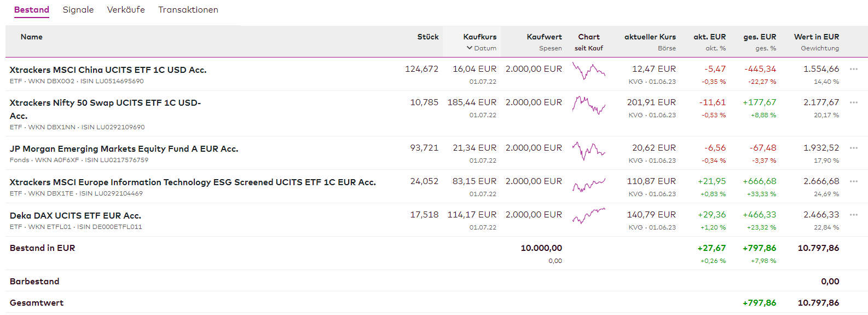Open options menu for Deka DAX ETF row
Image resolution: width=868 pixels, height=315 pixels.
853,215
